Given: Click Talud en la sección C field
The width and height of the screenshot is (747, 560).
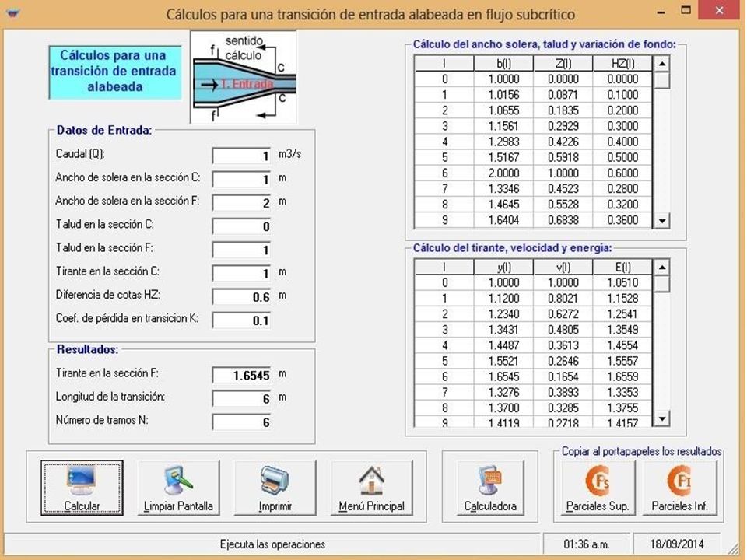Looking at the screenshot, I should coord(241,226).
